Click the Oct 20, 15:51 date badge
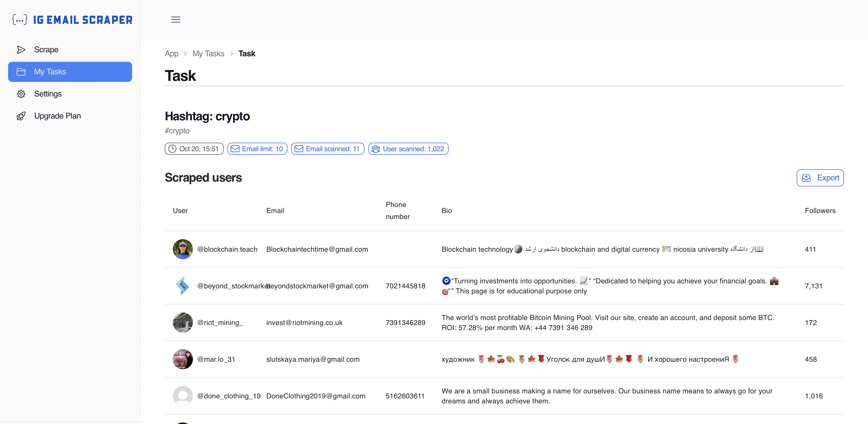This screenshot has width=868, height=424. pos(194,149)
